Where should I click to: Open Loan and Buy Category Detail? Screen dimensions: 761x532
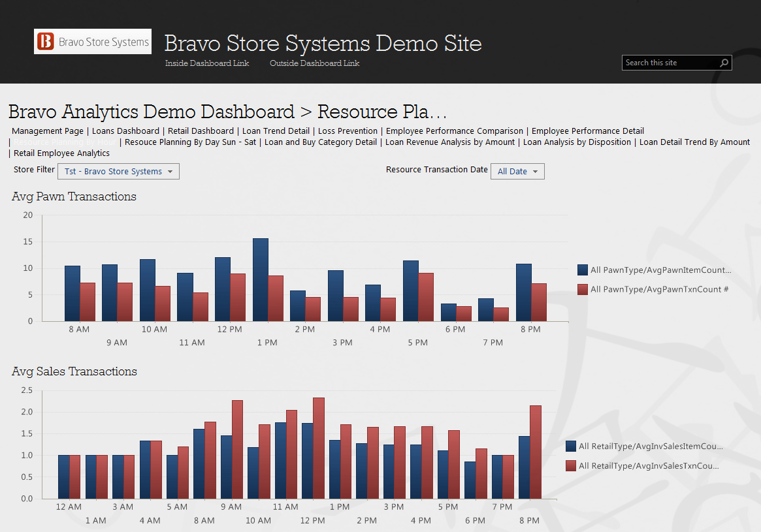(321, 142)
